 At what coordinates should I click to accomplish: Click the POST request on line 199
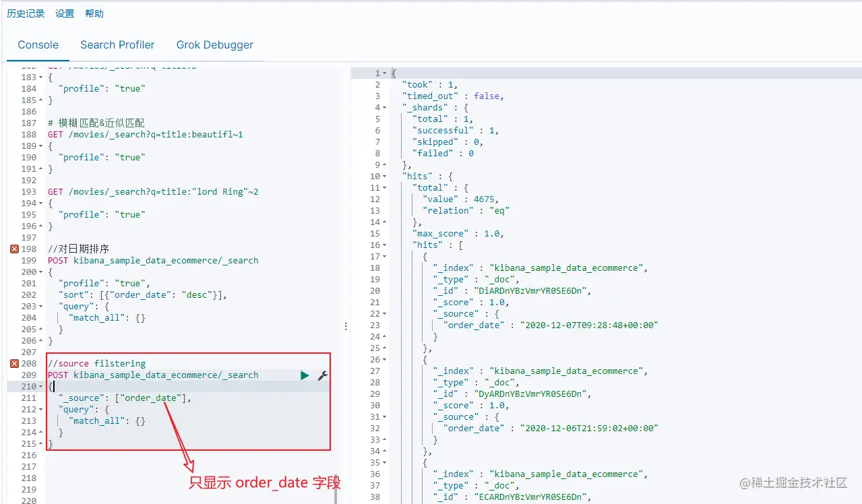(153, 261)
